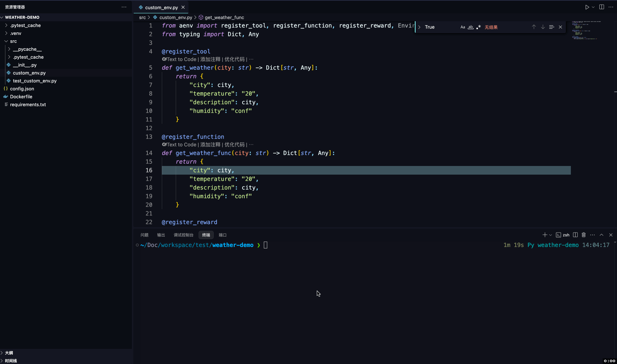Maximize the terminal panel size
Viewport: 617px width, 364px height.
[x=602, y=235]
